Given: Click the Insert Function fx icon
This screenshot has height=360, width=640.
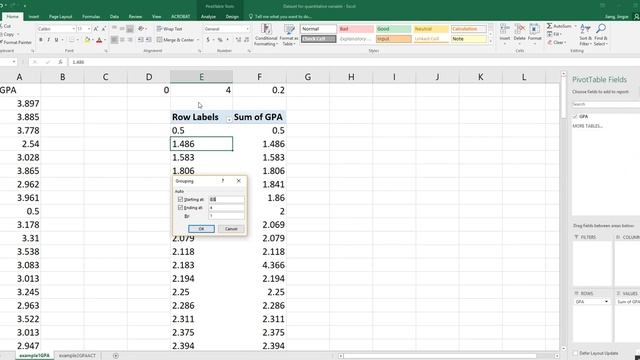Looking at the screenshot, I should (60, 62).
